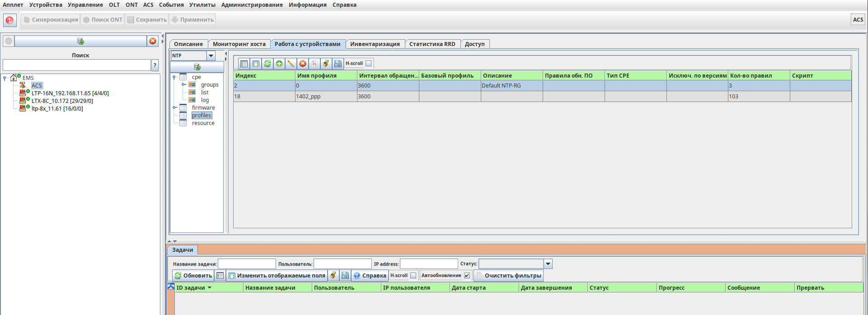Screen dimensions: 868x315
Task: Click the EMS house icon in device tree
Action: (14, 78)
